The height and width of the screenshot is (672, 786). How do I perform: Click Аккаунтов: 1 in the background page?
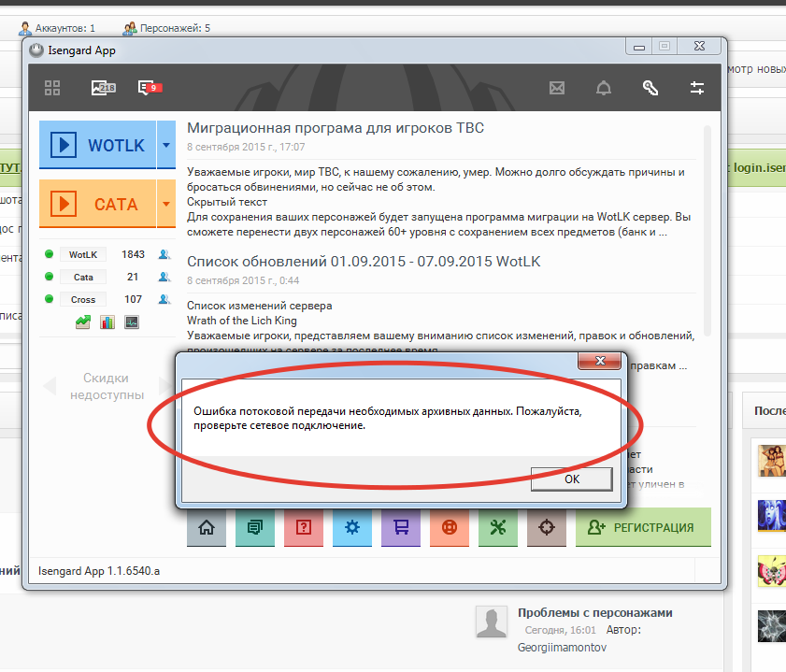coord(64,28)
